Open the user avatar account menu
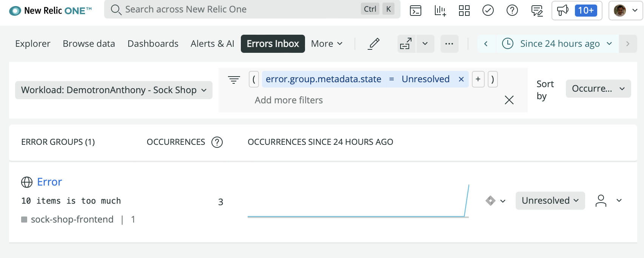 click(626, 11)
